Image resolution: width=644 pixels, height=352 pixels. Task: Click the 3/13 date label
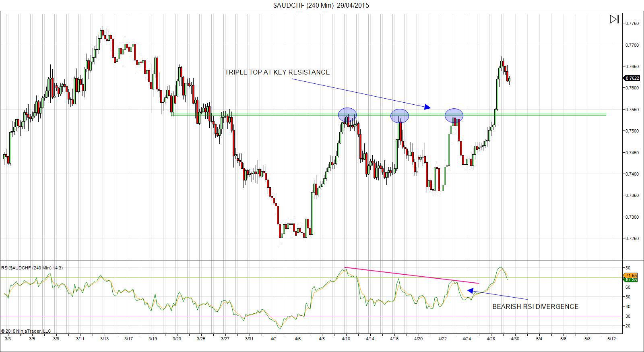[104, 339]
